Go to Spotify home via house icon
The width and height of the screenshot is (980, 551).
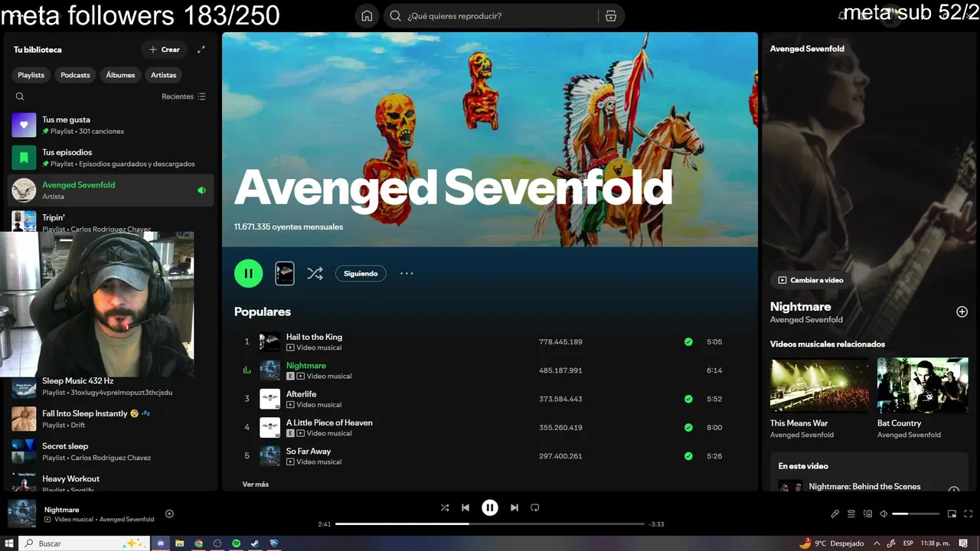pos(367,16)
